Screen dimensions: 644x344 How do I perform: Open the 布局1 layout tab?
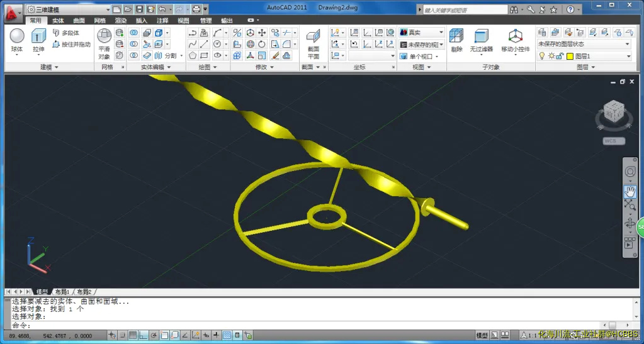coord(62,292)
